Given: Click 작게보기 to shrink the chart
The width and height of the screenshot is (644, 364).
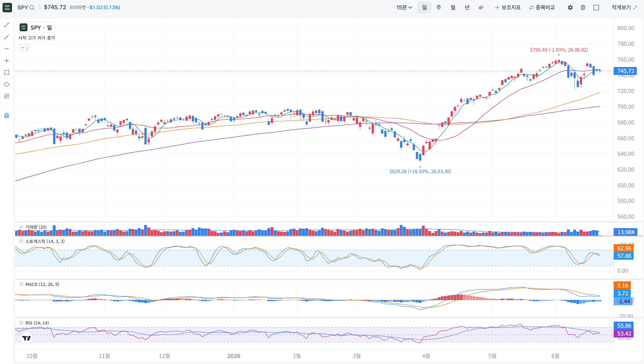Looking at the screenshot, I should 624,8.
